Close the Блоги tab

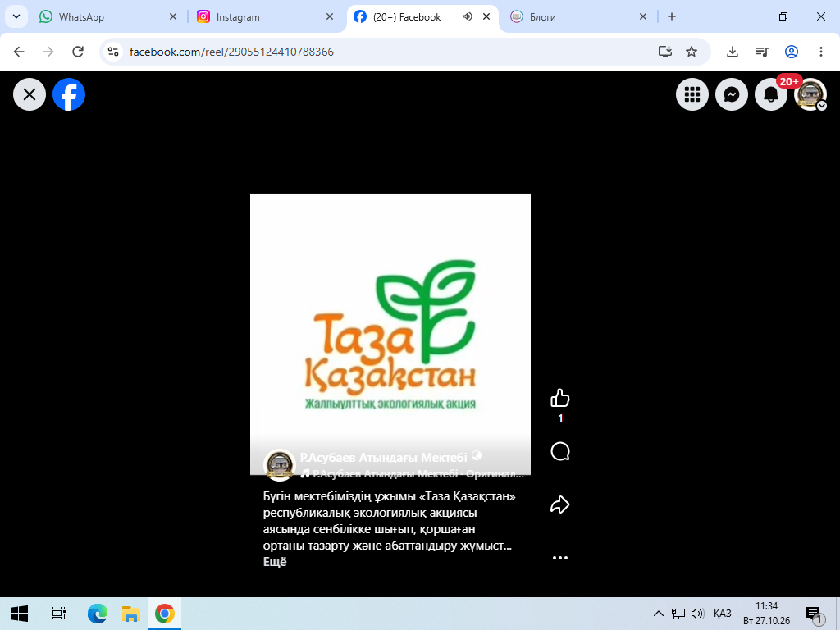pyautogui.click(x=643, y=16)
